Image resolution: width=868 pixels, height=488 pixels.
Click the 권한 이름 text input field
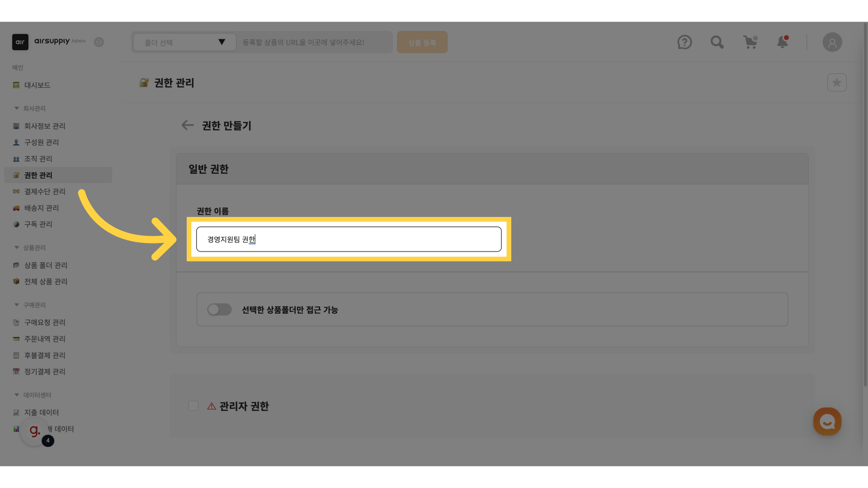[348, 239]
